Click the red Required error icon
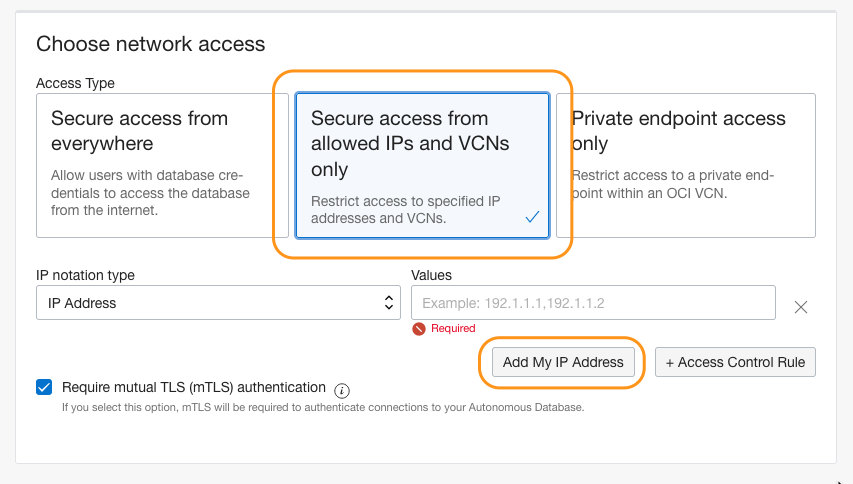 point(419,328)
